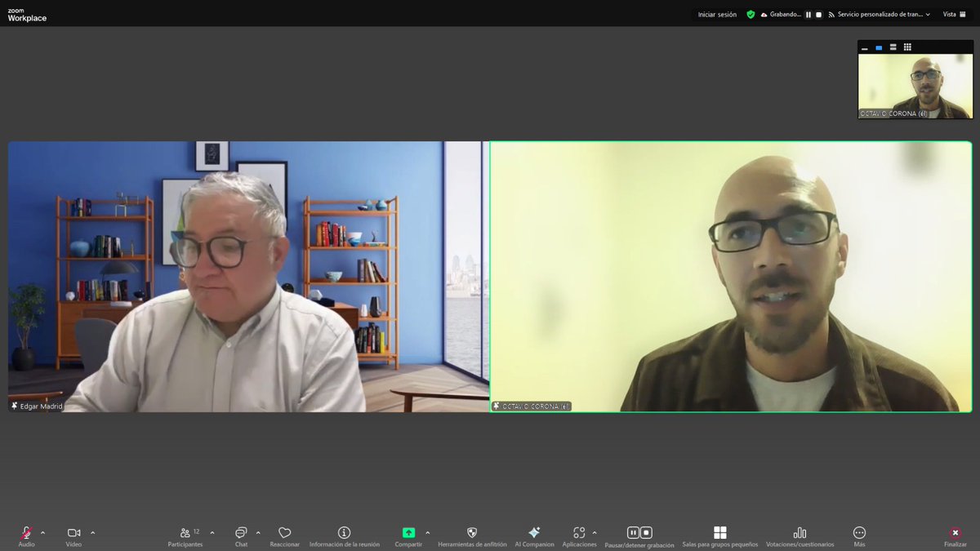The image size is (980, 551).
Task: Open Herramientas de anfitrión shield
Action: [x=472, y=535]
